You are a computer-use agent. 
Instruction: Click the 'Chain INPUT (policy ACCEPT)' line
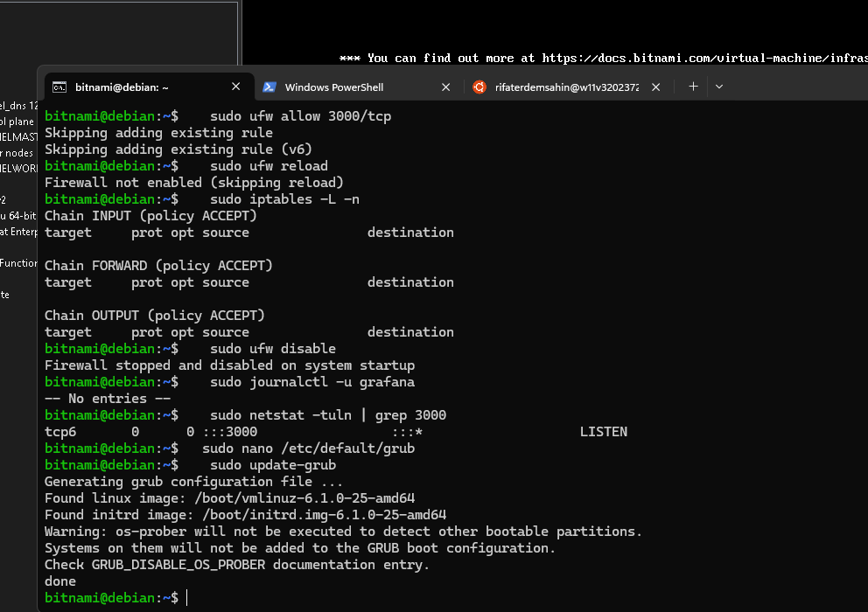pyautogui.click(x=150, y=216)
